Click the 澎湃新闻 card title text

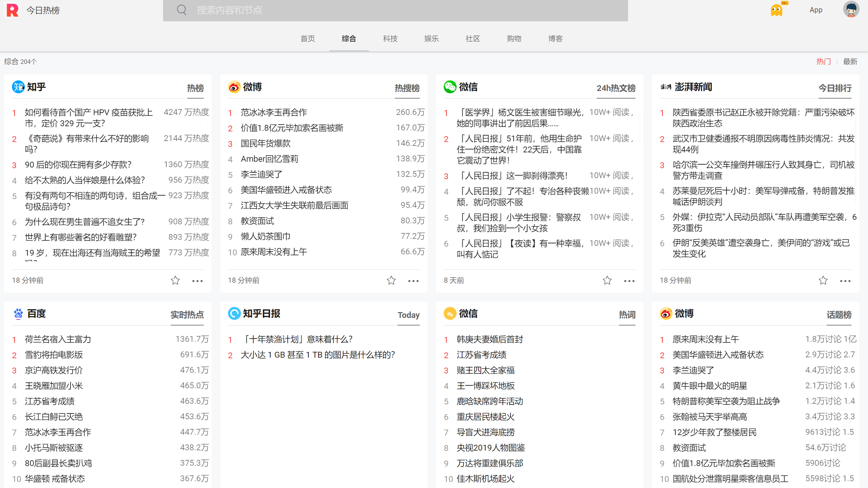693,87
